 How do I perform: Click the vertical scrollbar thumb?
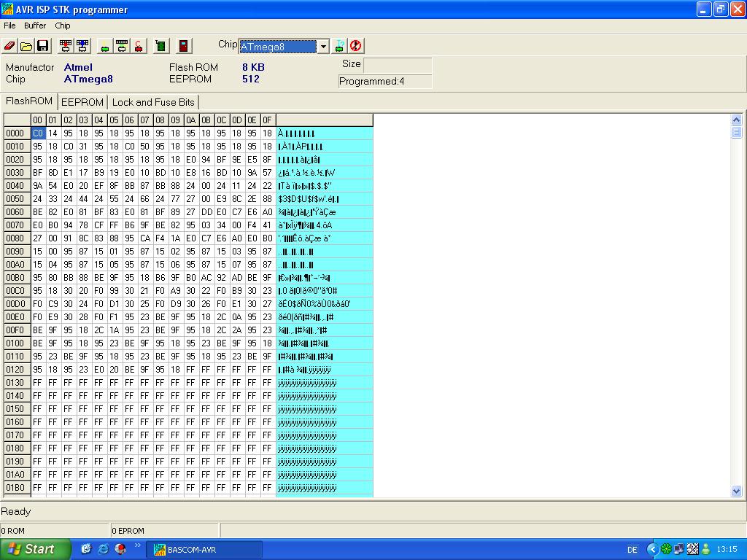(x=736, y=133)
